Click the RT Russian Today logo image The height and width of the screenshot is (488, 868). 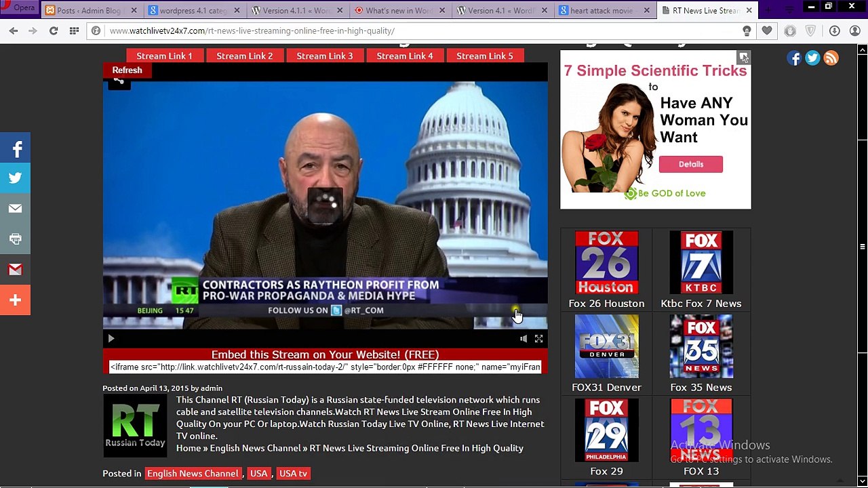(135, 426)
